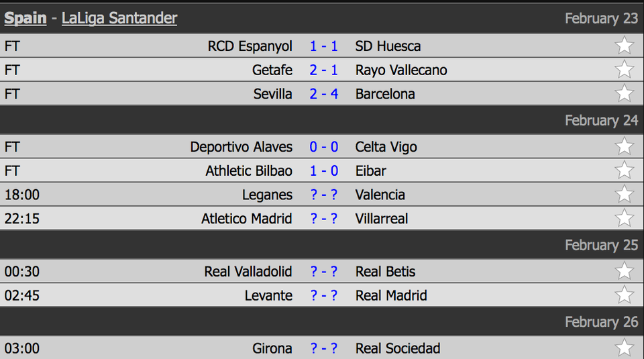Image resolution: width=644 pixels, height=359 pixels.
Task: Star the Athletic Bilbao vs Eibar match
Action: coord(624,170)
